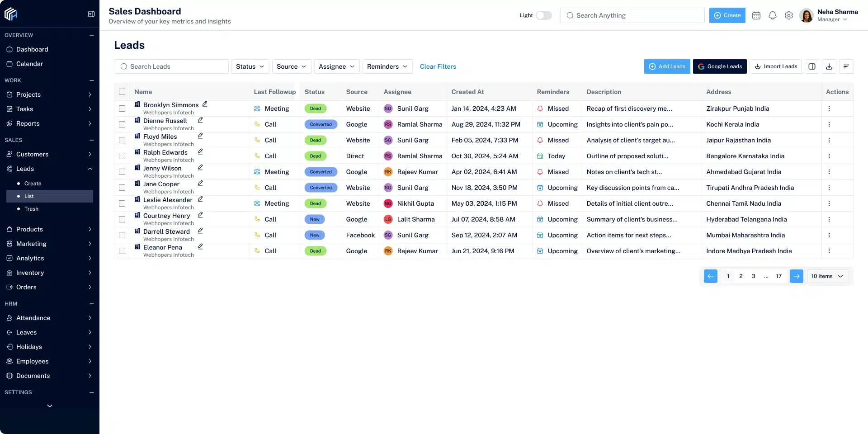Open actions menu for Brooklyn Simmons row
The width and height of the screenshot is (868, 434).
[829, 108]
